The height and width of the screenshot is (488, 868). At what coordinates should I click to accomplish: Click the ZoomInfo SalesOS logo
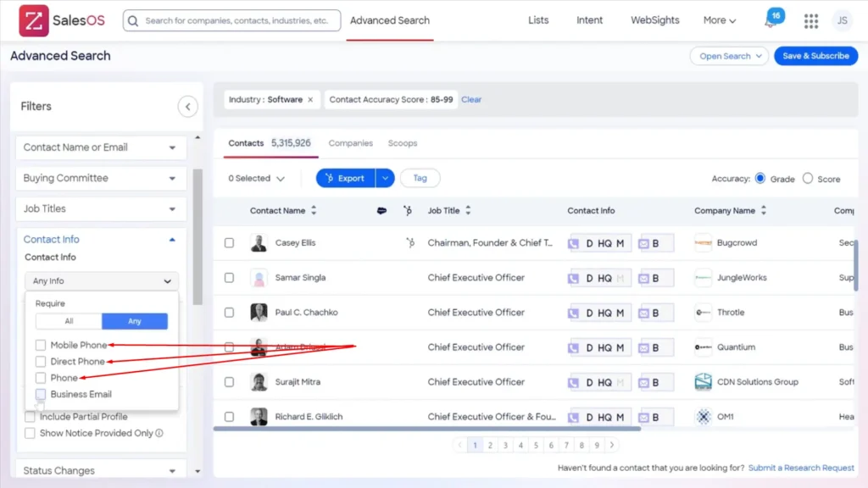61,20
